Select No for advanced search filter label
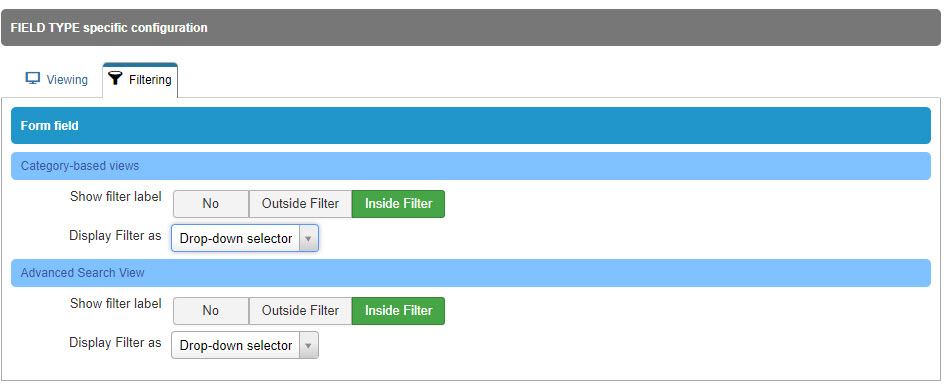Image resolution: width=944 pixels, height=384 pixels. tap(211, 311)
